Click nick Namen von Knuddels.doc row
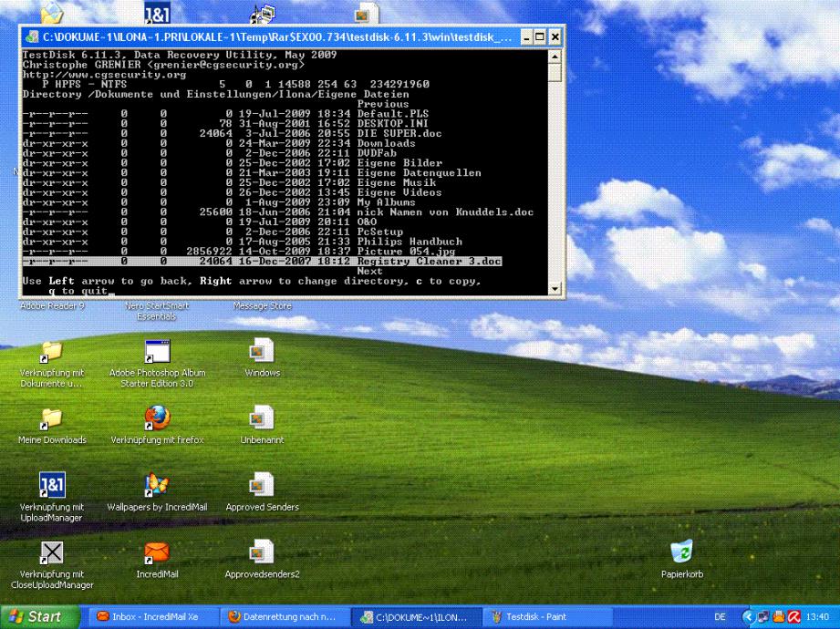The width and height of the screenshot is (840, 629). (278, 212)
